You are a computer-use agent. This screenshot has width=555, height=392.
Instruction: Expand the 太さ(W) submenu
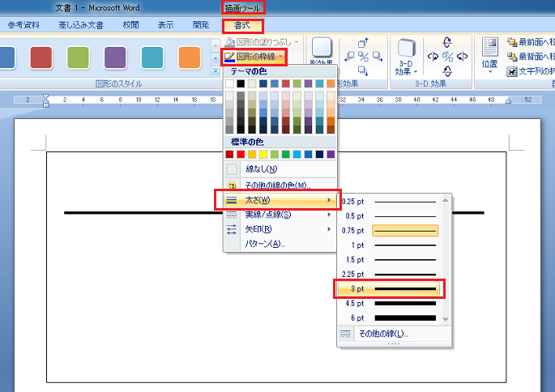(x=275, y=200)
